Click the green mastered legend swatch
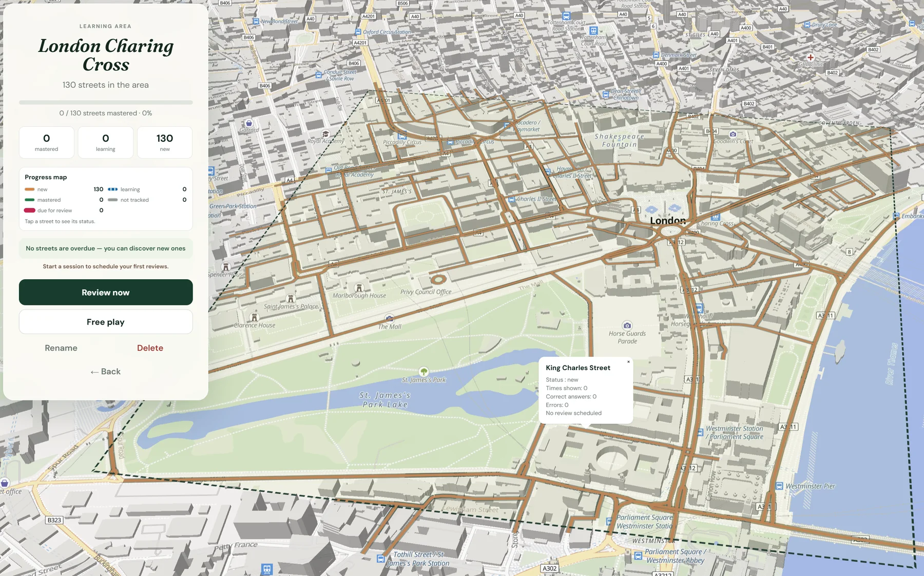924x576 pixels. pyautogui.click(x=30, y=200)
